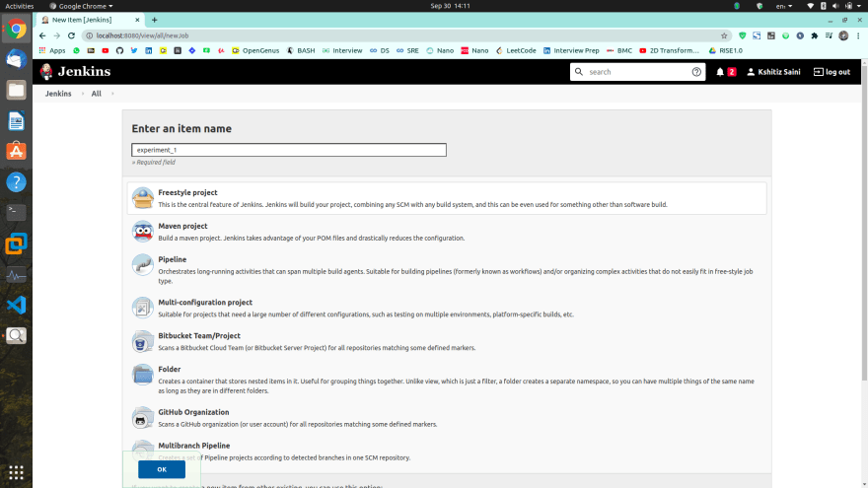Viewport: 868px width, 488px height.
Task: Open the search help question-mark icon
Action: pyautogui.click(x=696, y=72)
